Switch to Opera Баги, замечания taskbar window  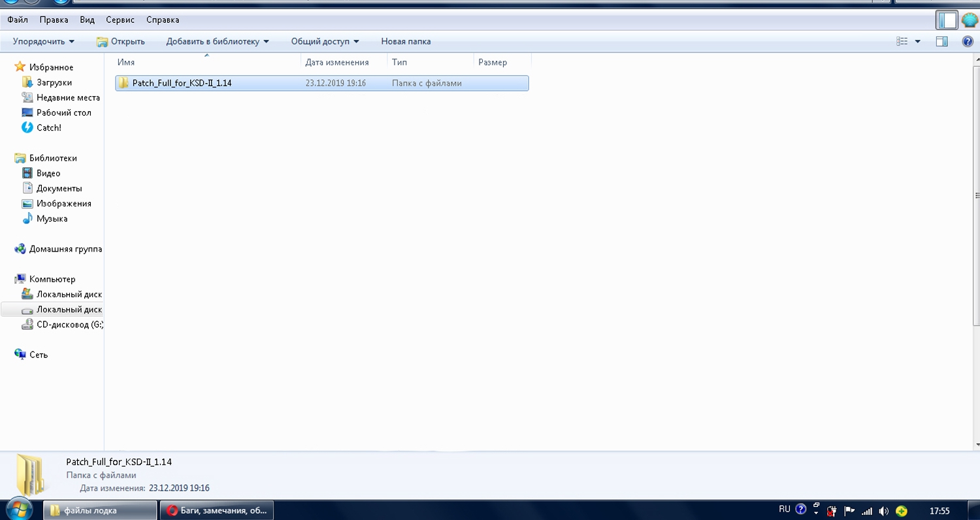tap(218, 510)
